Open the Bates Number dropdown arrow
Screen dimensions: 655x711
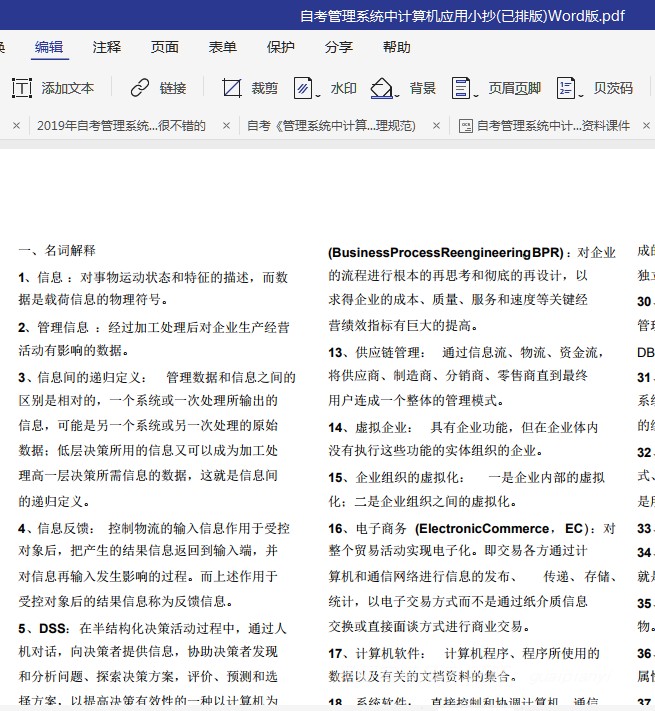coord(581,95)
